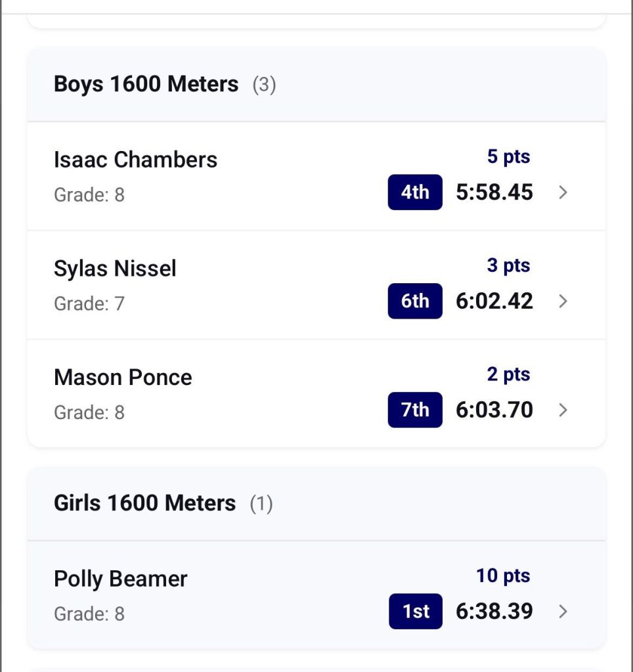Viewport: 633px width, 672px height.
Task: Tap the 6th place badge
Action: 415,302
